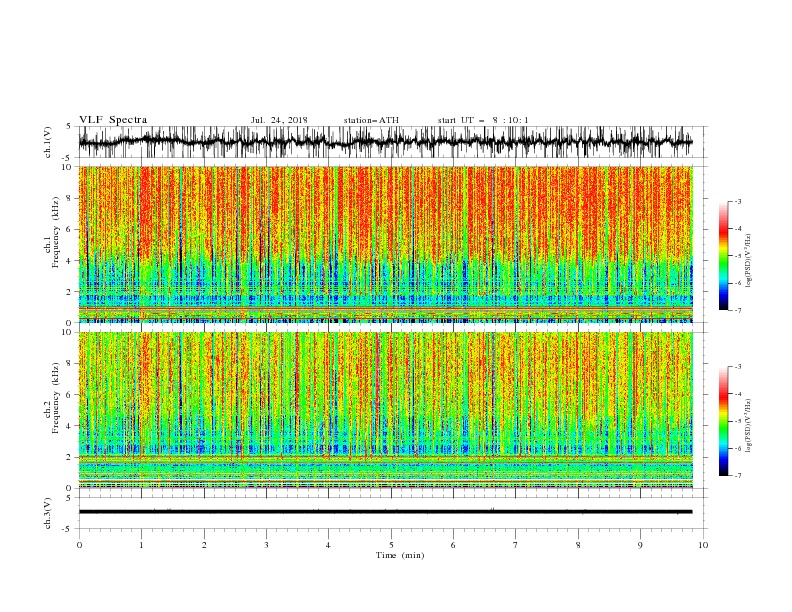Click the time axis tick label "1"
Screen dimensions: 792x612
click(141, 545)
